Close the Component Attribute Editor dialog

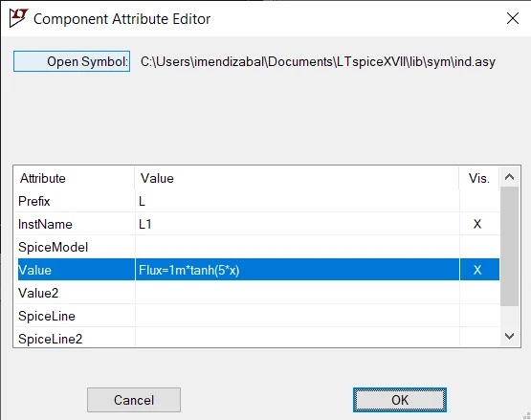(513, 18)
